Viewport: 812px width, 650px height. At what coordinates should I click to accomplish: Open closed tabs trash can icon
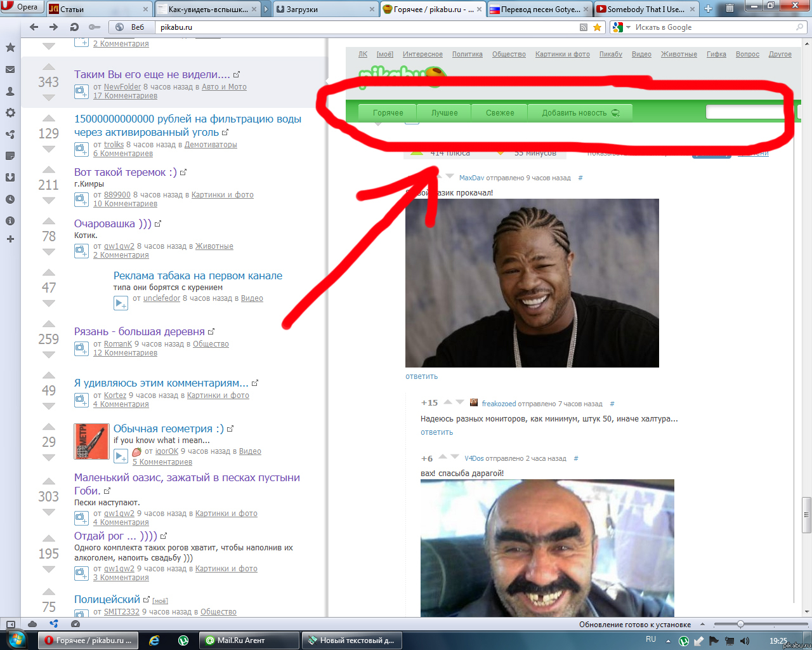(x=730, y=9)
